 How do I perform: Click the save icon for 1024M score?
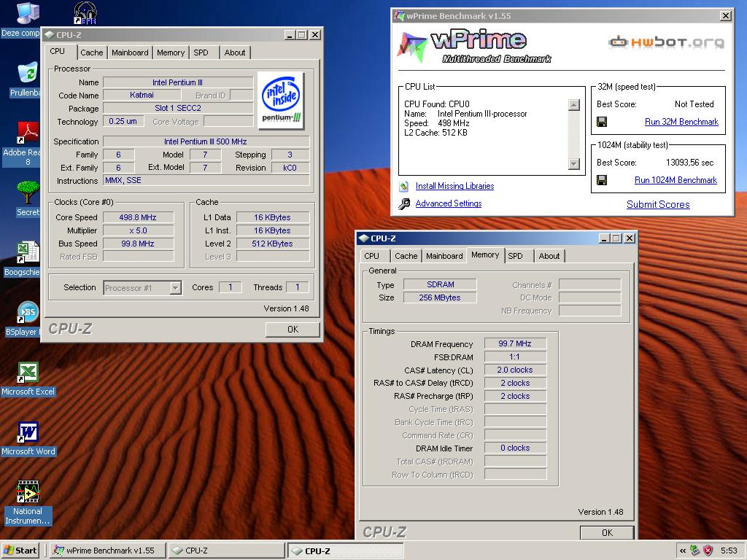602,180
